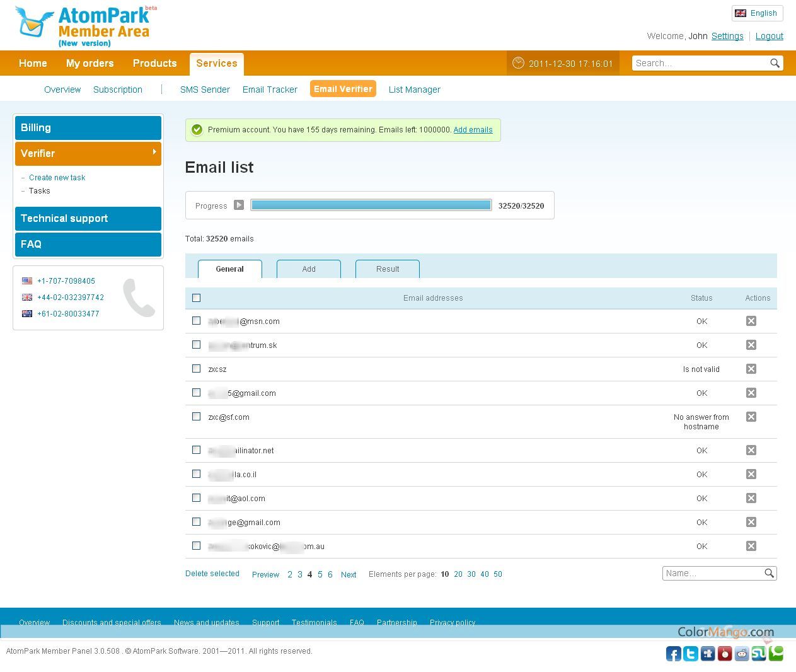Remove the zxc@sf.com entry via X icon
The height and width of the screenshot is (672, 796).
pyautogui.click(x=751, y=417)
